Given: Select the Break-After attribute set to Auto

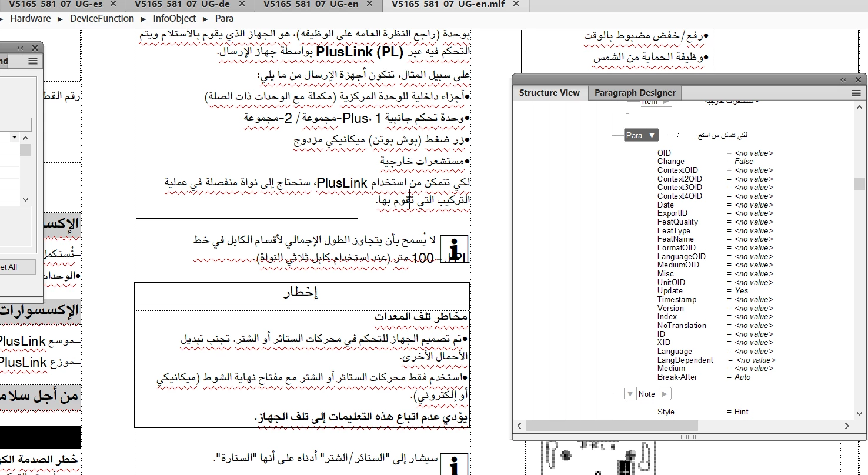Looking at the screenshot, I should point(704,377).
